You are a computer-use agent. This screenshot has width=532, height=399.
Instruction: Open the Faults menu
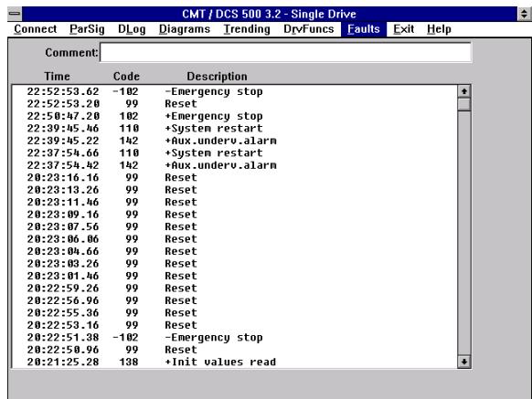[x=364, y=29]
